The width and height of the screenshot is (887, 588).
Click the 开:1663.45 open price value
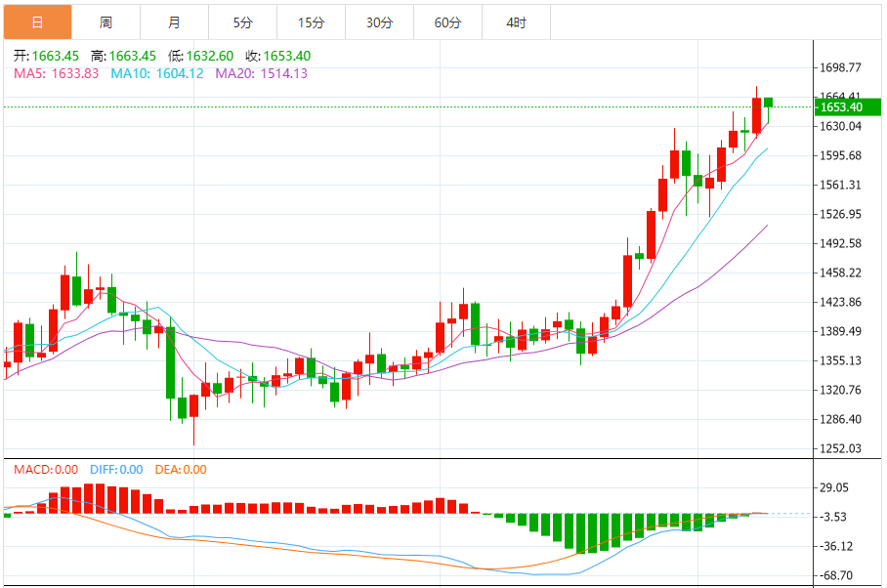tap(46, 56)
